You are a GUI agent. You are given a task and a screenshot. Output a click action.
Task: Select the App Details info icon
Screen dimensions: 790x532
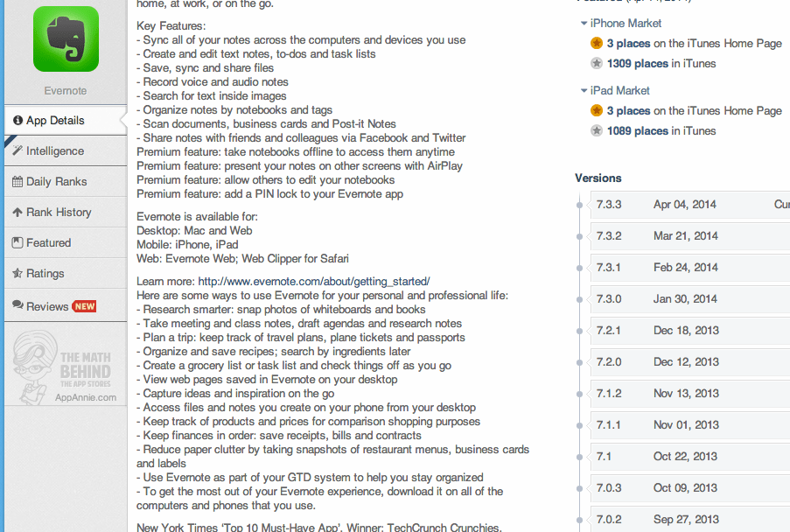[x=19, y=120]
